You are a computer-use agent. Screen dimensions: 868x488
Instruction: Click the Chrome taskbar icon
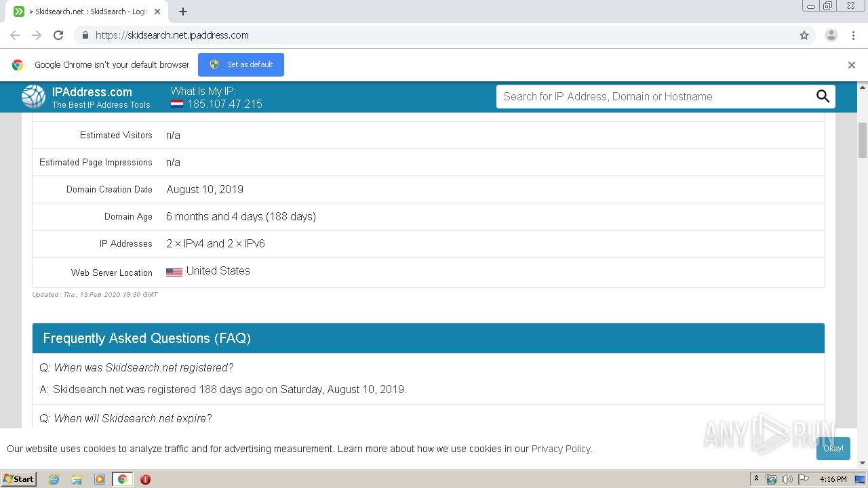pos(123,479)
